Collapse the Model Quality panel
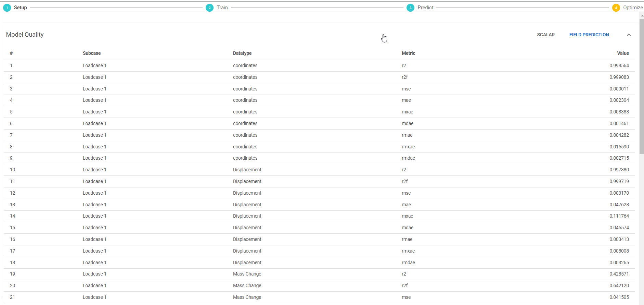 click(x=629, y=35)
